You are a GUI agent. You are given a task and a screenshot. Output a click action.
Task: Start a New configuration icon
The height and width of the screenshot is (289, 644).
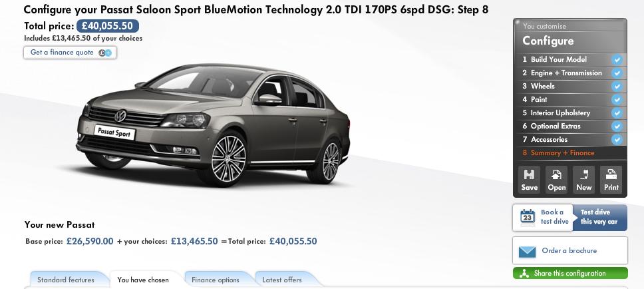583,174
